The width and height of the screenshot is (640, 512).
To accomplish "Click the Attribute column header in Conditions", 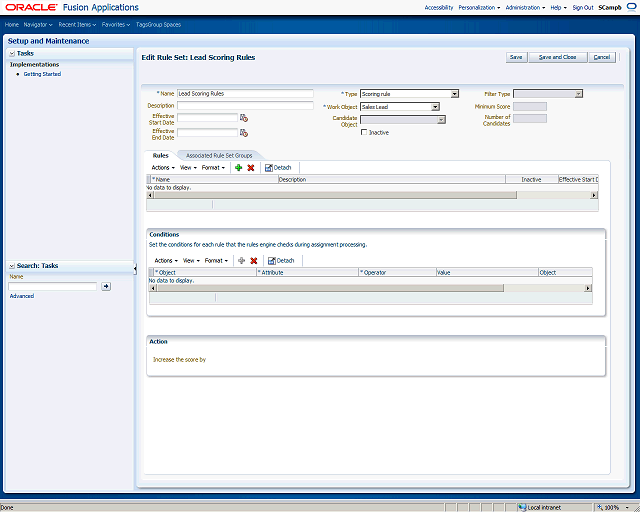I will pyautogui.click(x=307, y=272).
